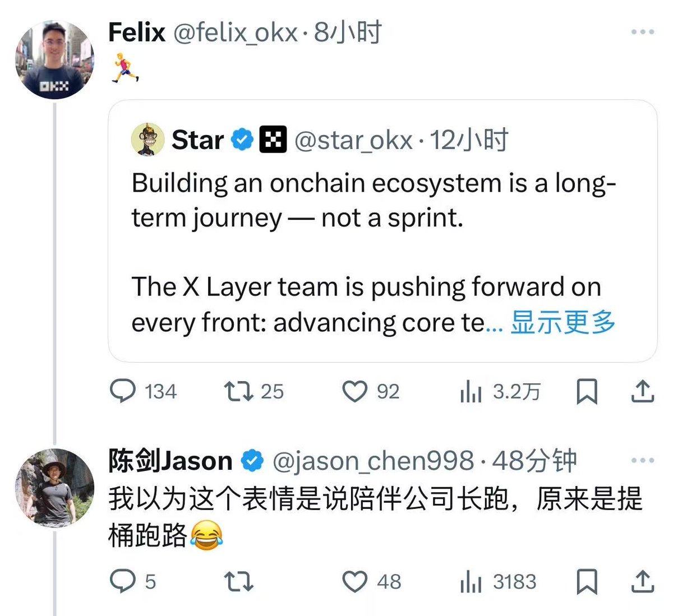Click the OKX affiliation badge next to Star
673x616 pixels.
click(x=273, y=140)
